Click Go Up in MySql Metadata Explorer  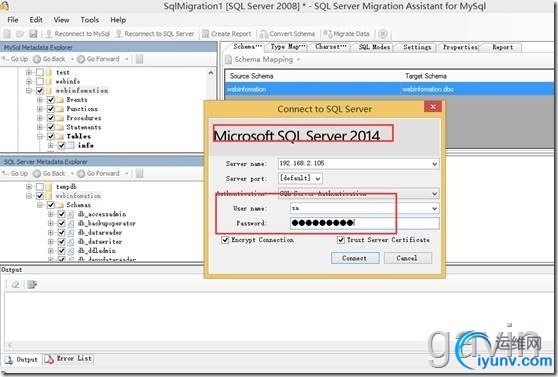[15, 59]
